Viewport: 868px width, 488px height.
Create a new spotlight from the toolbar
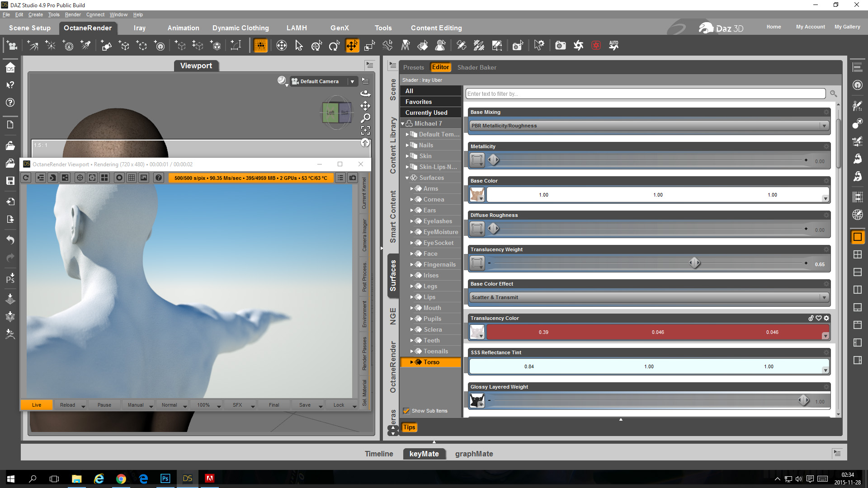coord(85,45)
